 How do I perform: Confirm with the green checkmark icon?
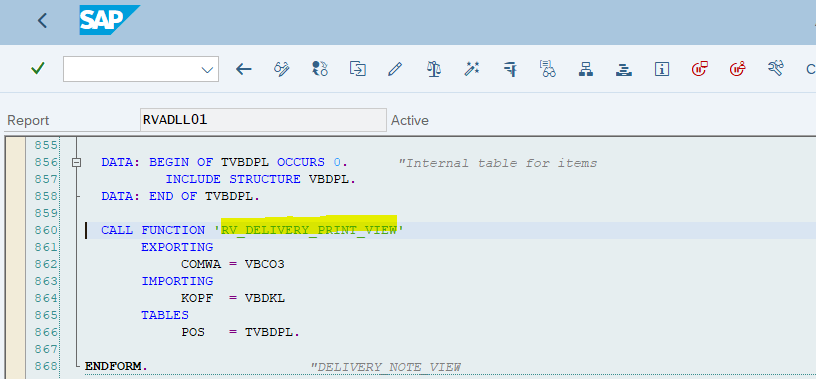37,68
